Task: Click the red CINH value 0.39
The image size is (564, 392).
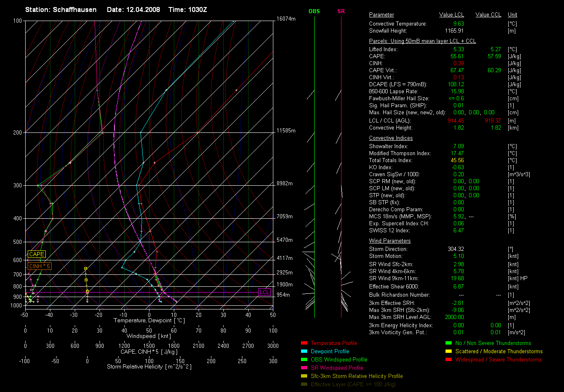Action: (458, 64)
